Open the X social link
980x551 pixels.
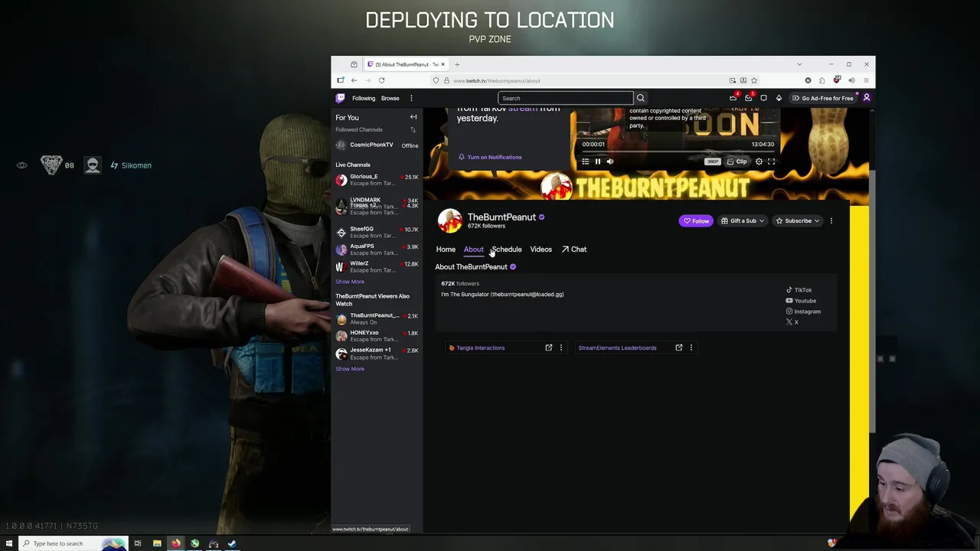click(792, 322)
